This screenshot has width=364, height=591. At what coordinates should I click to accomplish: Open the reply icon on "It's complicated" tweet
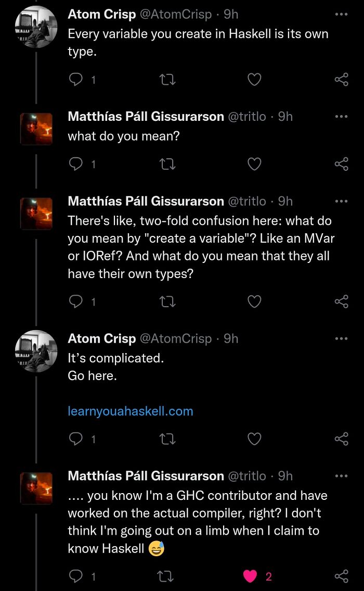pos(76,439)
